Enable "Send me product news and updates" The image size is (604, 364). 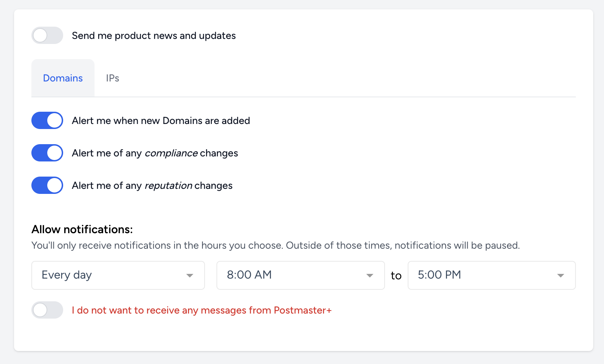[x=47, y=35]
